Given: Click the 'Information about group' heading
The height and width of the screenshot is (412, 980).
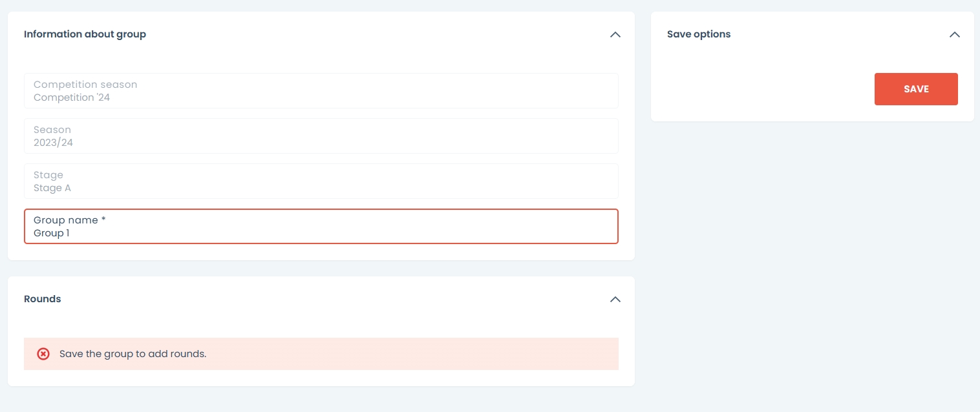Looking at the screenshot, I should (x=85, y=34).
